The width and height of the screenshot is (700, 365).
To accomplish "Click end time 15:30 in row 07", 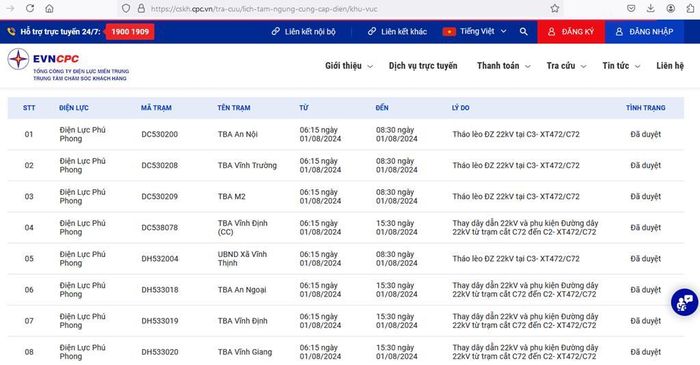I will [x=396, y=321].
